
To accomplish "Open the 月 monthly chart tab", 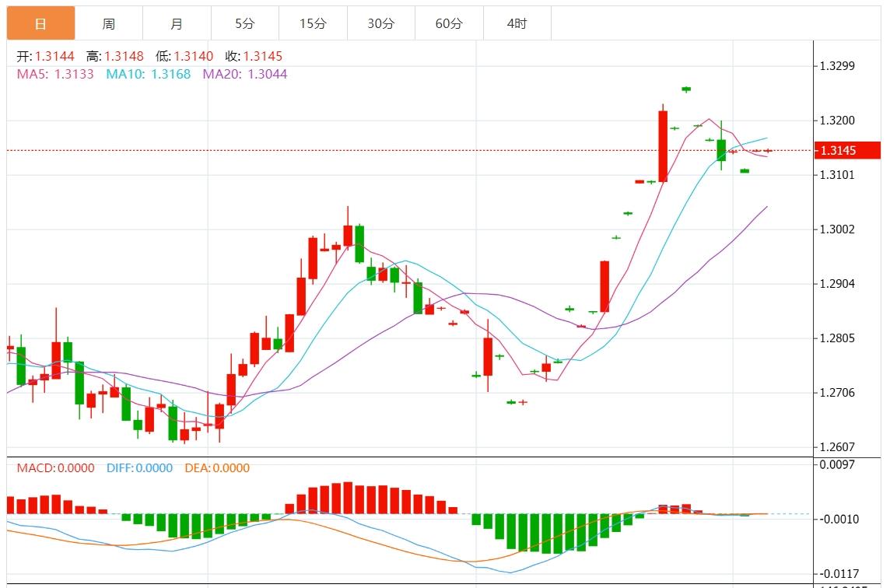I will 177,23.
